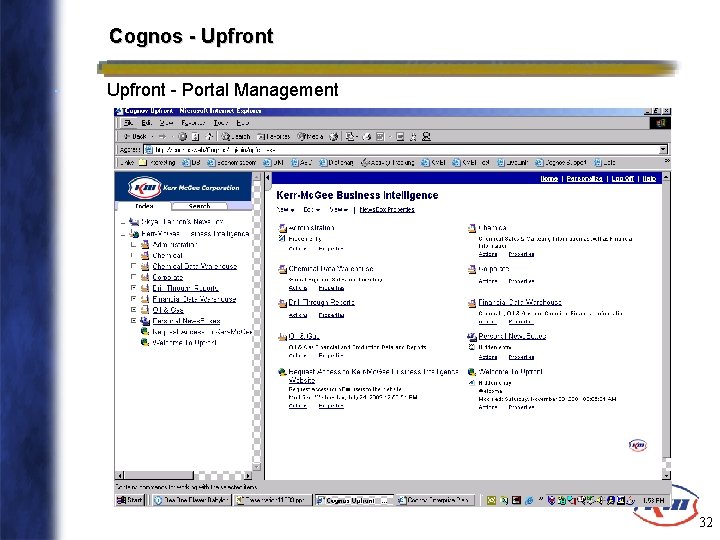Click the system tray clock
Image resolution: width=720 pixels, height=540 pixels.
point(653,501)
